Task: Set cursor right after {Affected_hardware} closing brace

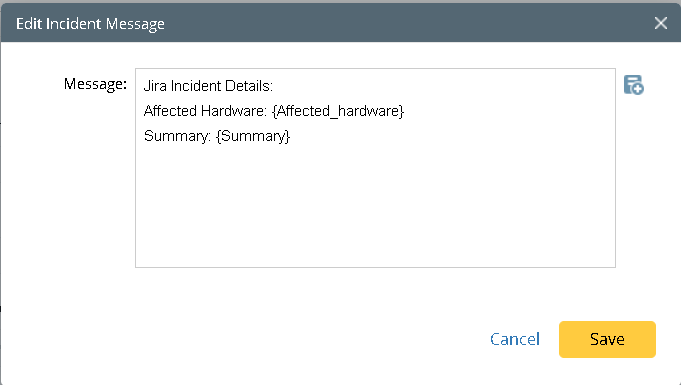Action: pyautogui.click(x=405, y=111)
